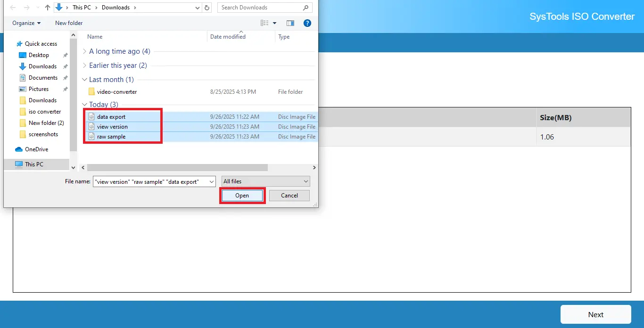Viewport: 644px width, 328px height.
Task: Open the recent locations dropdown arrow
Action: tap(37, 8)
